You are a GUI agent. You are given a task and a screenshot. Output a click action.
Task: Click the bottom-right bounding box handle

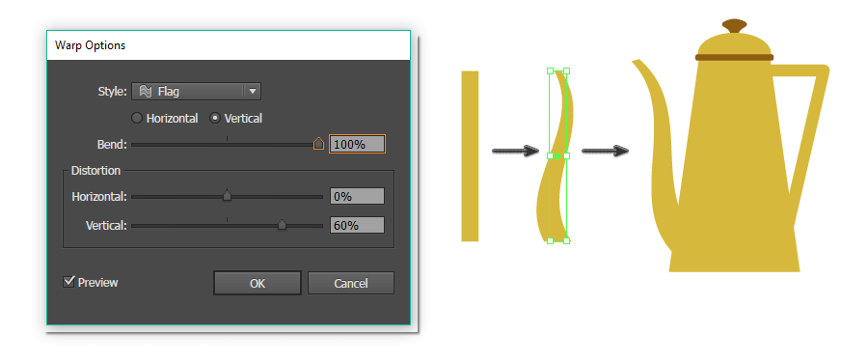pos(566,240)
